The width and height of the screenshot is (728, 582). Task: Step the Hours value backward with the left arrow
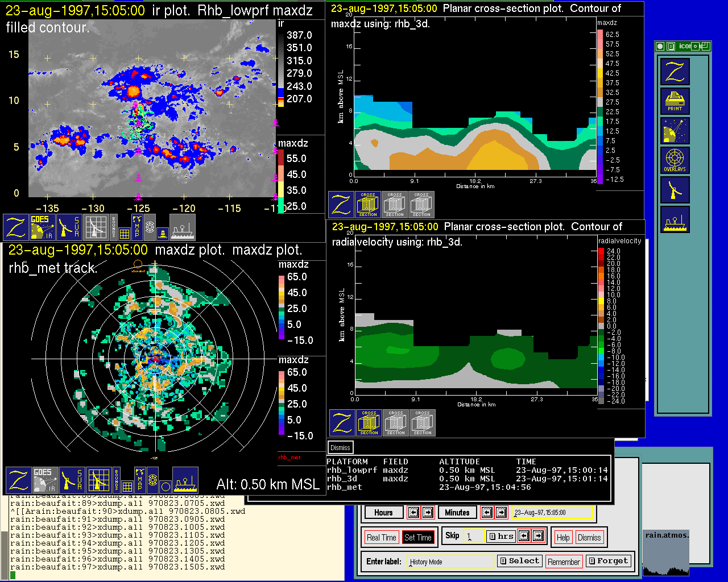tap(413, 512)
